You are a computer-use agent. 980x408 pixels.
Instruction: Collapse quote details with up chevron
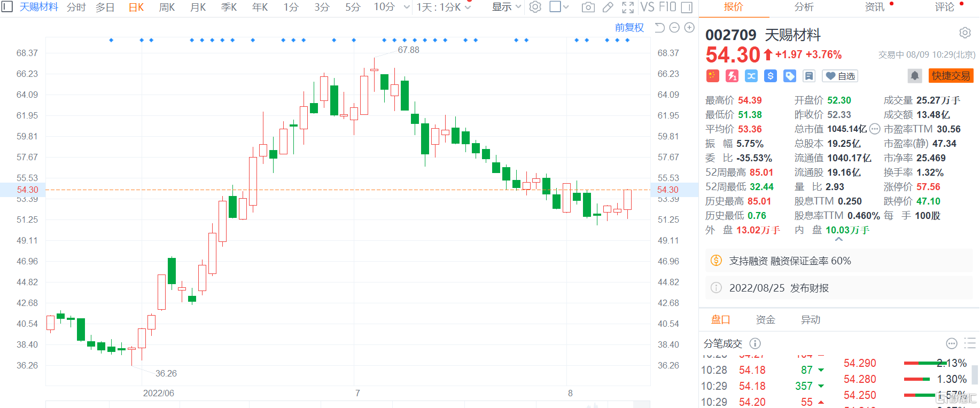(x=839, y=240)
